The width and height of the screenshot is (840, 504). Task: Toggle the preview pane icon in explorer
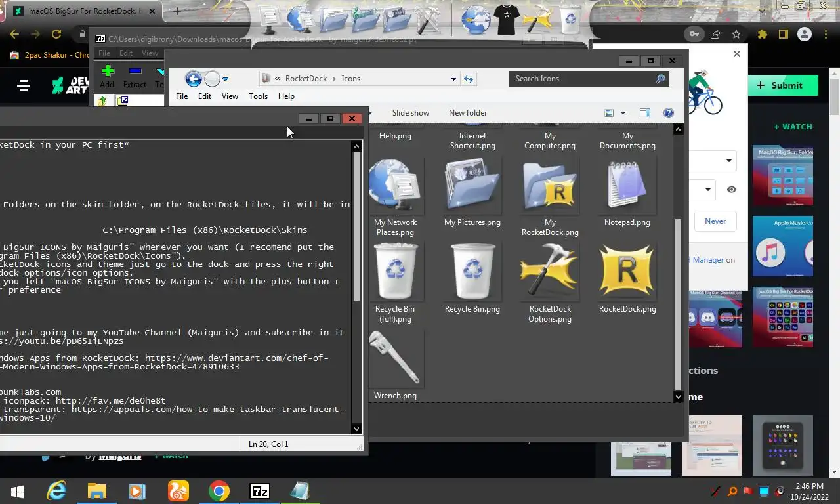pos(645,113)
